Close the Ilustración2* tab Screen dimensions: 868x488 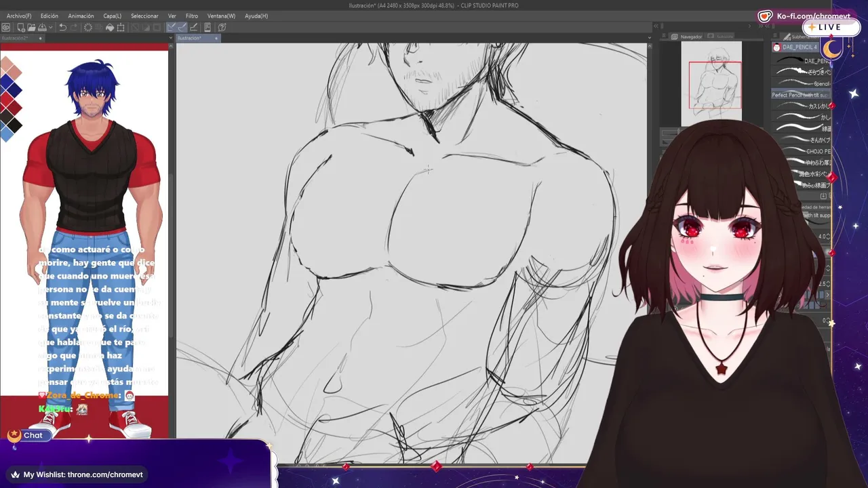coord(40,39)
